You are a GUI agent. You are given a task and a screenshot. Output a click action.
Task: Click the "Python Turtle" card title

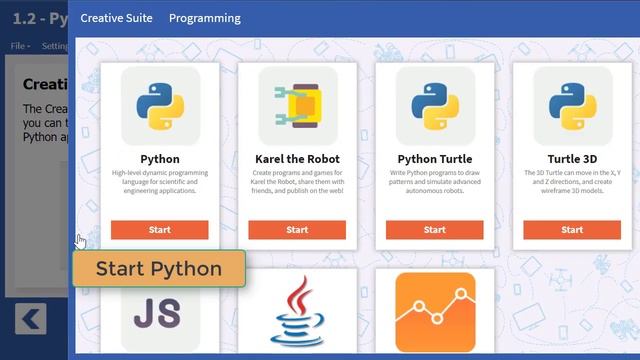click(435, 159)
